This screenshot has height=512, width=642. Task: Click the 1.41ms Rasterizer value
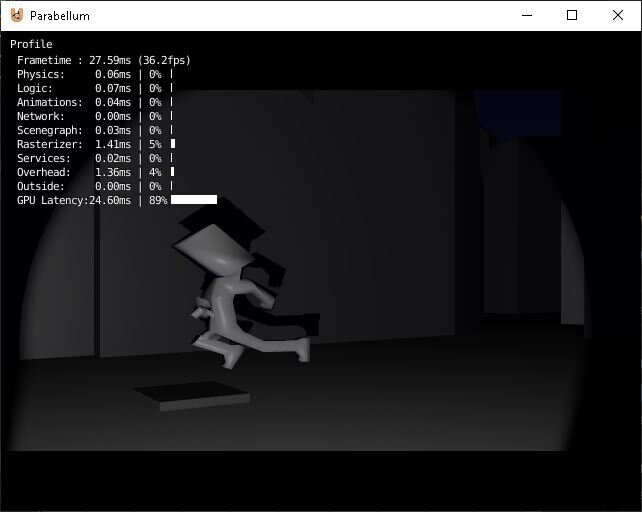[113, 144]
